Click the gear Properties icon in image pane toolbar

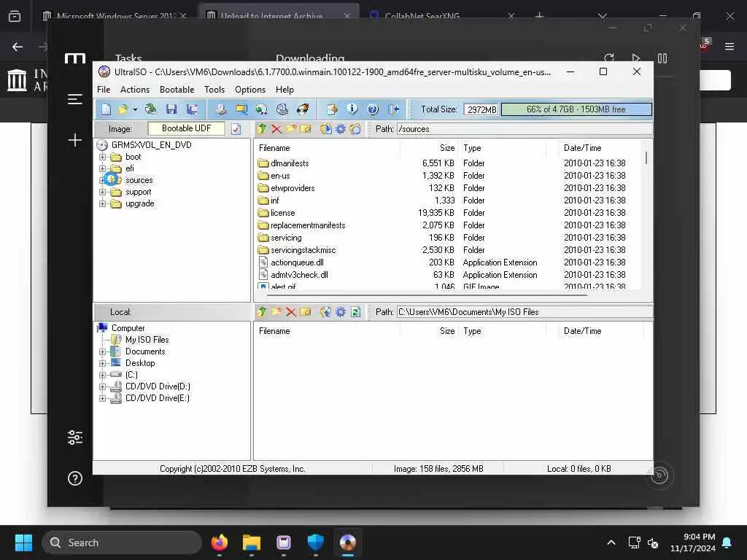(341, 129)
